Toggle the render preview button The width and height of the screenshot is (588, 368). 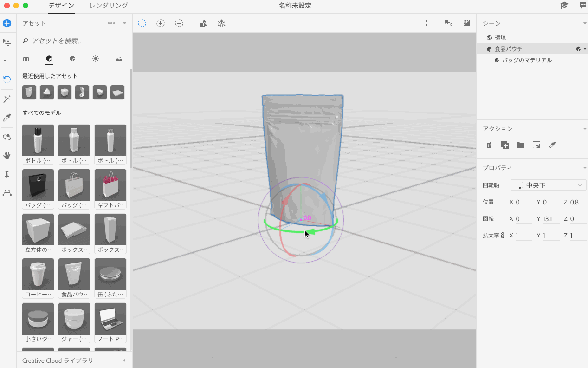tap(467, 23)
